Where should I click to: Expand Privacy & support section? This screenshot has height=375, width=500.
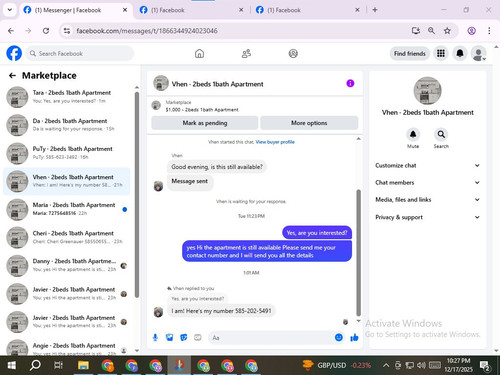[x=427, y=217]
